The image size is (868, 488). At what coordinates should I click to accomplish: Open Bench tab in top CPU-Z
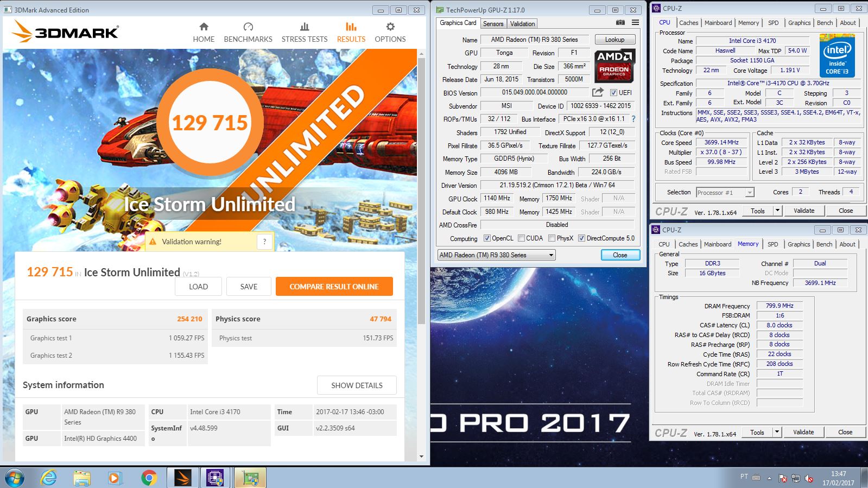click(x=825, y=23)
